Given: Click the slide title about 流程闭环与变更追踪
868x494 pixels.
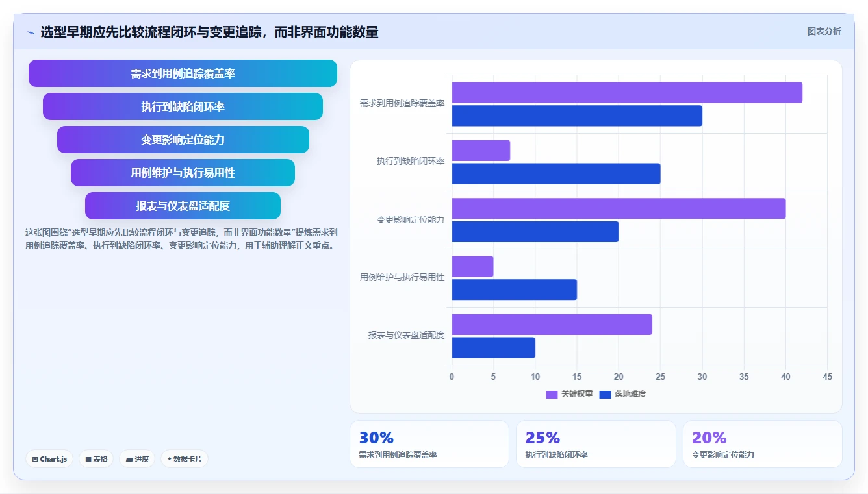Looking at the screenshot, I should (x=209, y=32).
